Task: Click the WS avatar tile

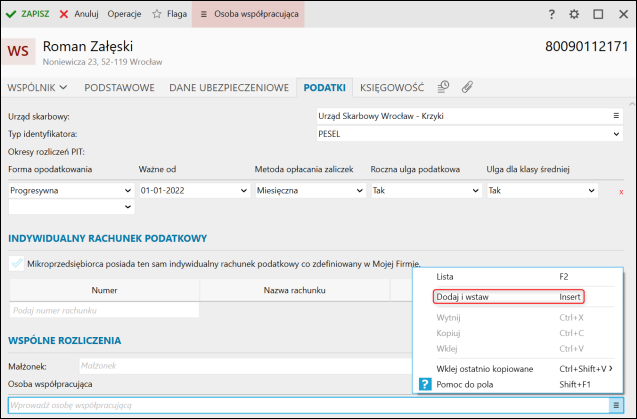Action: pyautogui.click(x=19, y=51)
